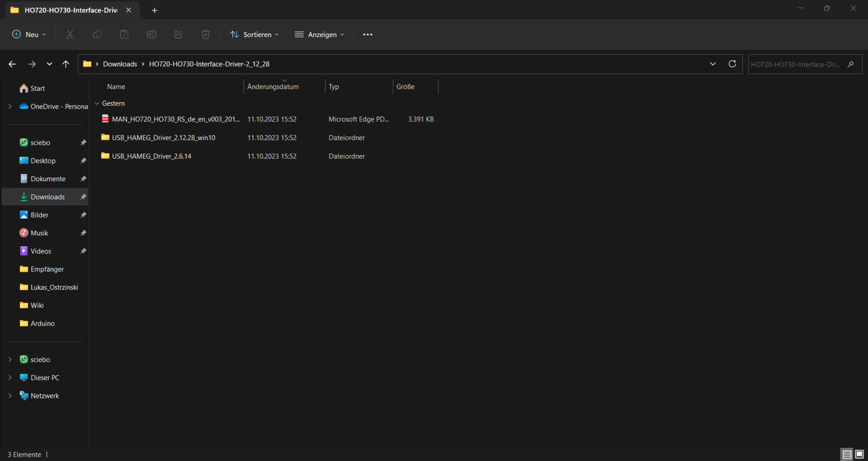Switch to large thumbnails view toggle
Screen dimensions: 868x461
[x=859, y=454]
